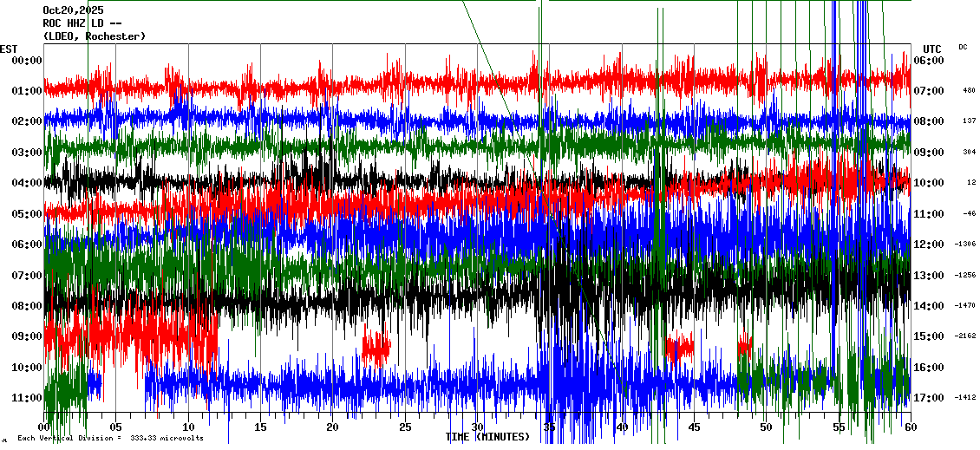Click the (LDEO, Rochester) station label
The image size is (980, 450).
[94, 36]
